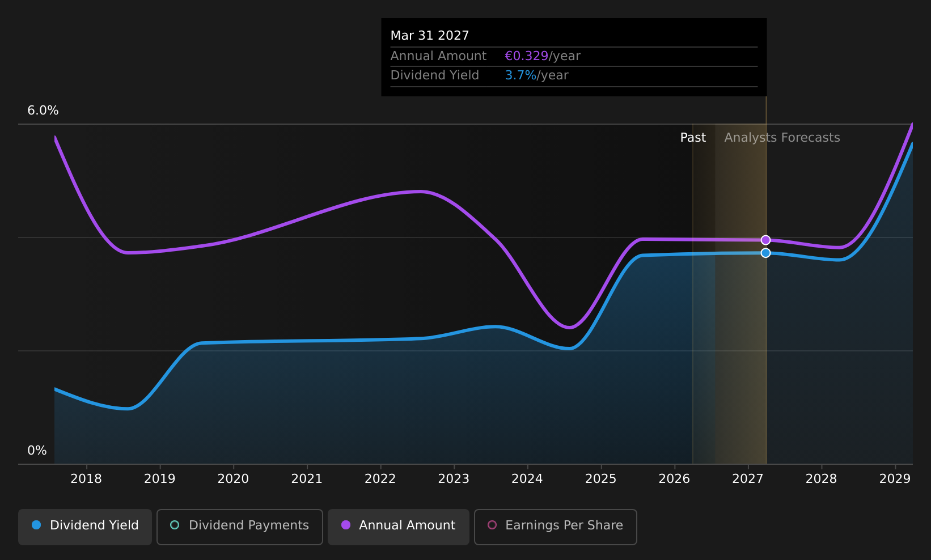Click the 0% y-axis label
The image size is (931, 560).
point(37,451)
